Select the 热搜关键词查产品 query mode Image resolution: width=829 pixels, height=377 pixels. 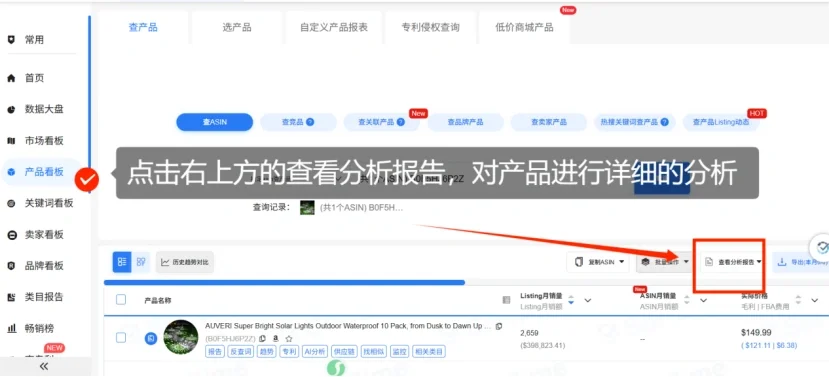point(634,122)
